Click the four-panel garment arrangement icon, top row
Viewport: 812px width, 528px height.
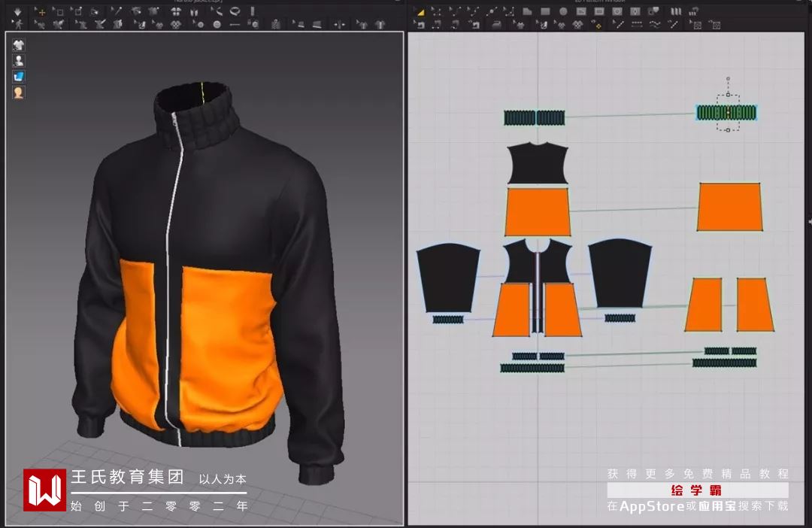click(x=176, y=11)
